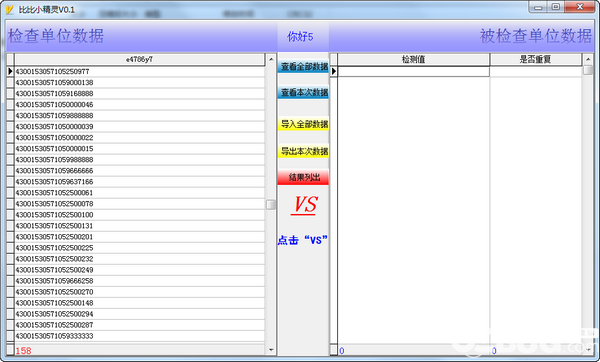Image resolution: width=600 pixels, height=362 pixels.
Task: Click the red 158 record count
Action: click(23, 351)
